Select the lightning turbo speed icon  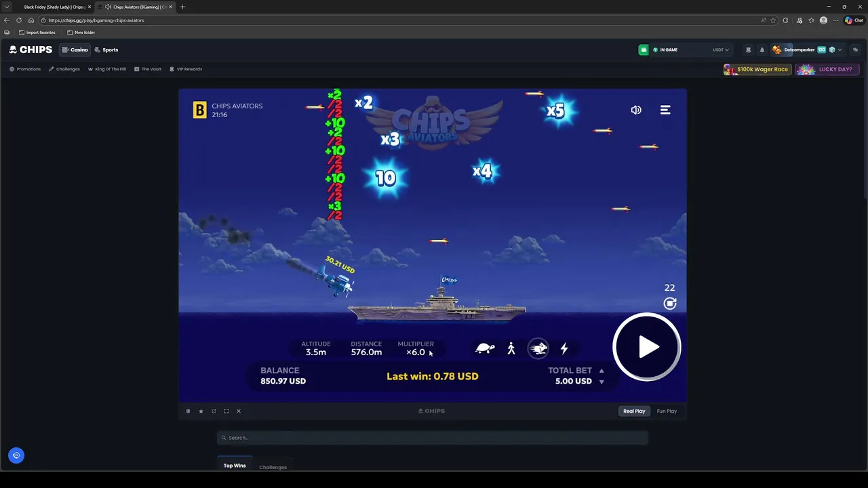[564, 348]
